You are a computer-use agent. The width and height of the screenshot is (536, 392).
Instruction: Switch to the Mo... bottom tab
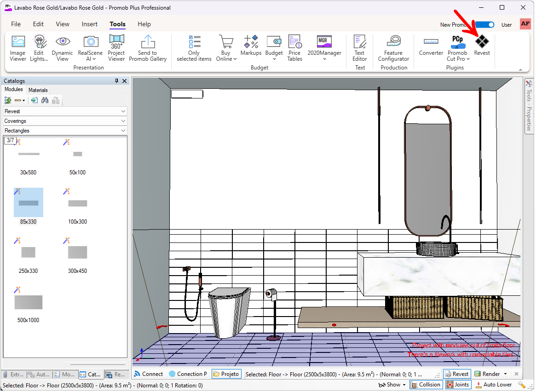point(64,375)
